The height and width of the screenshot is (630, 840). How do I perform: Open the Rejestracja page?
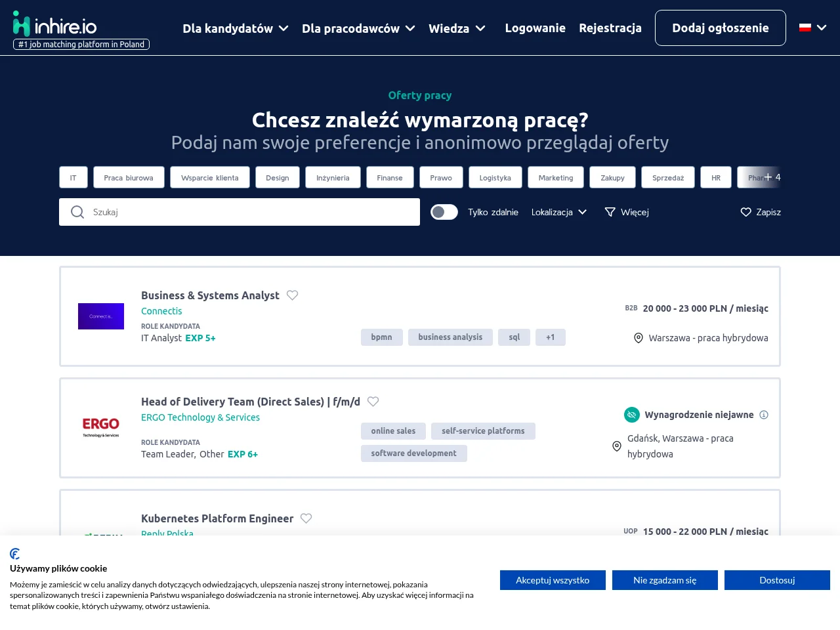click(x=610, y=28)
